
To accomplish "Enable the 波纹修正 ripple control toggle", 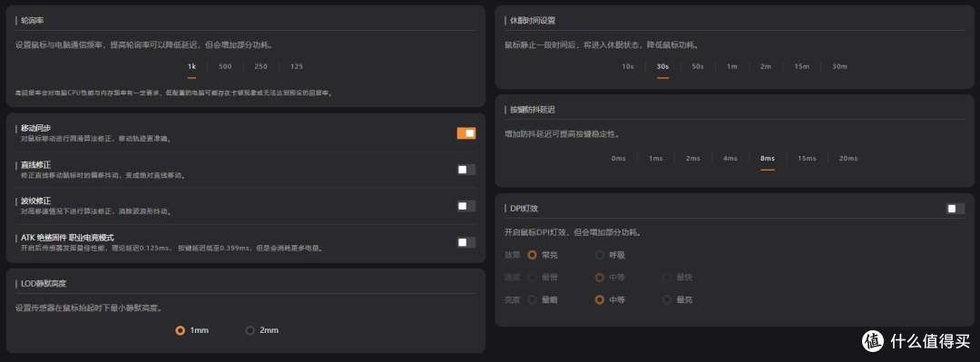I will pyautogui.click(x=466, y=206).
